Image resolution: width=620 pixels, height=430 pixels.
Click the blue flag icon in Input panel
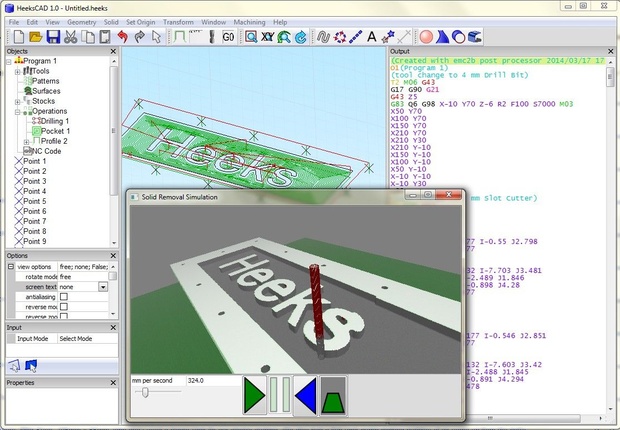(x=31, y=366)
